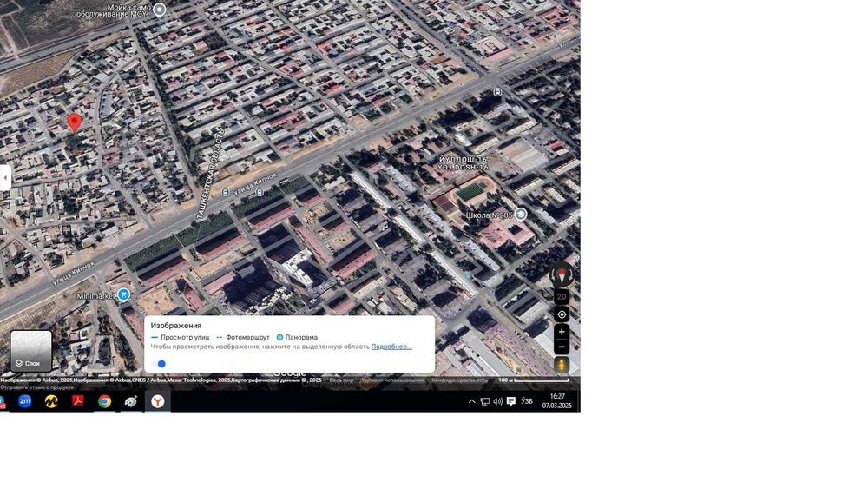
Task: Click the Yandex Browser taskbar icon
Action: click(x=158, y=401)
